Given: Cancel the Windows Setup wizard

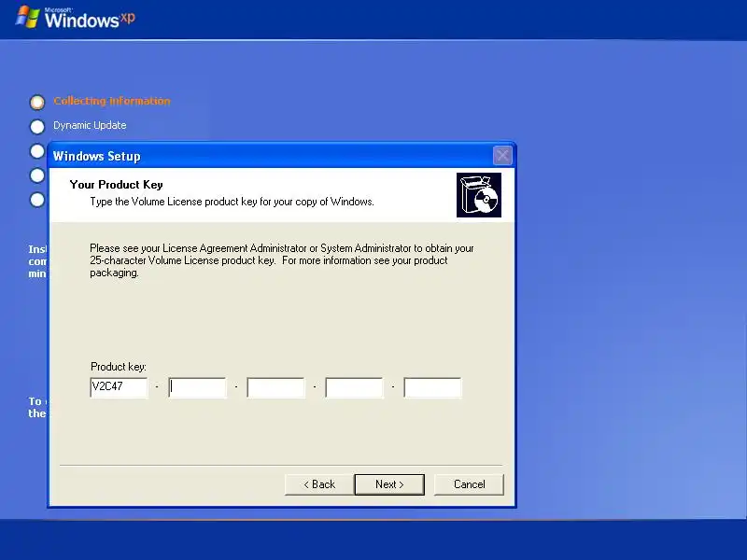Looking at the screenshot, I should coord(469,484).
